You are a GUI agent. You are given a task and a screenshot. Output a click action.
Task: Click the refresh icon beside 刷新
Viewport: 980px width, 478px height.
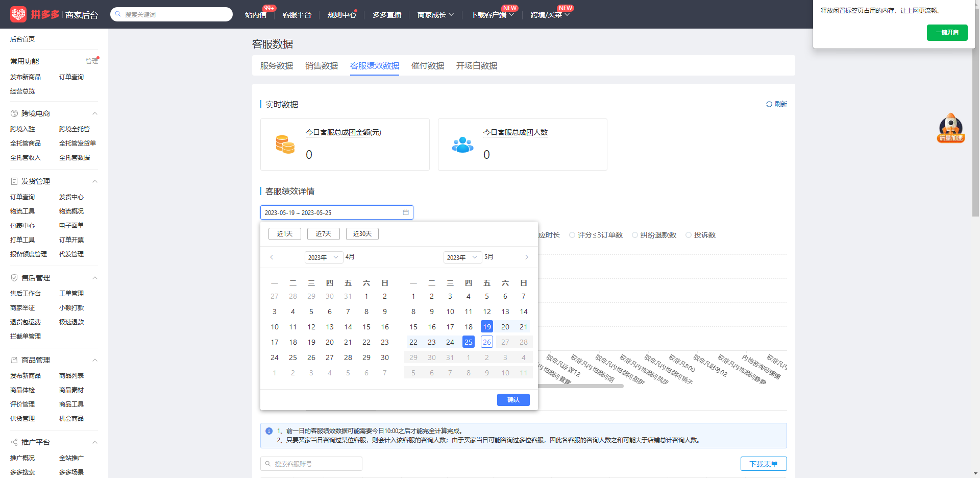pyautogui.click(x=769, y=104)
